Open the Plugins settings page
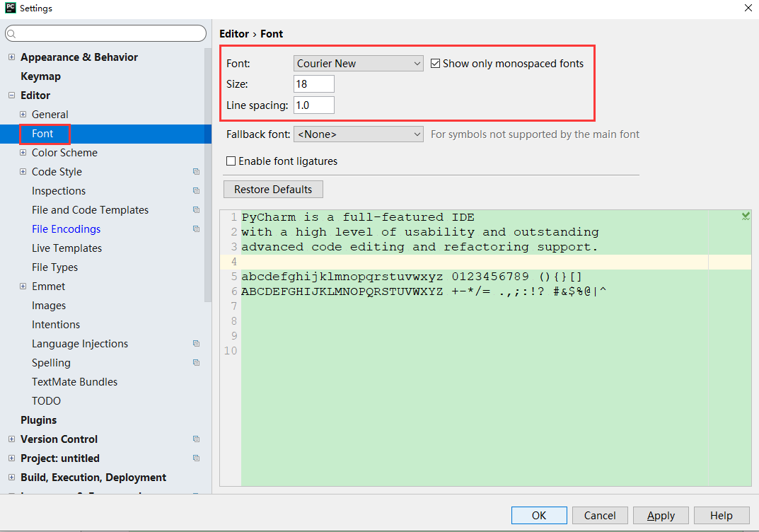Image resolution: width=759 pixels, height=532 pixels. coord(39,420)
